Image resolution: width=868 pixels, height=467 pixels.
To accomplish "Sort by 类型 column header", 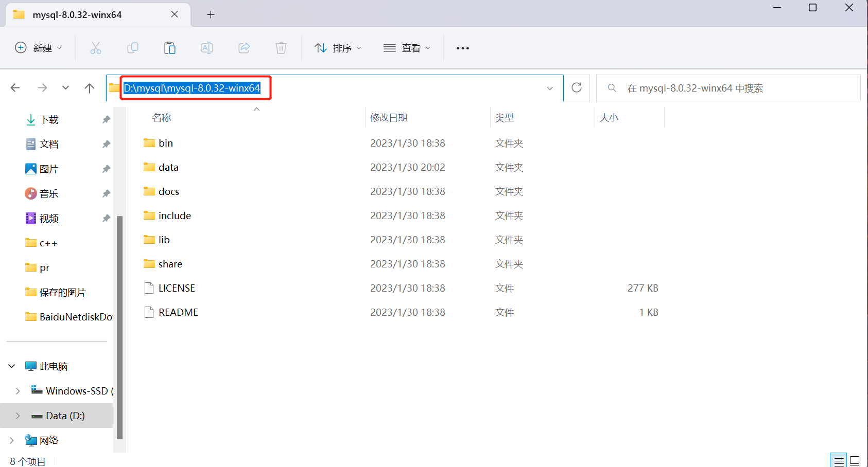I will click(505, 117).
